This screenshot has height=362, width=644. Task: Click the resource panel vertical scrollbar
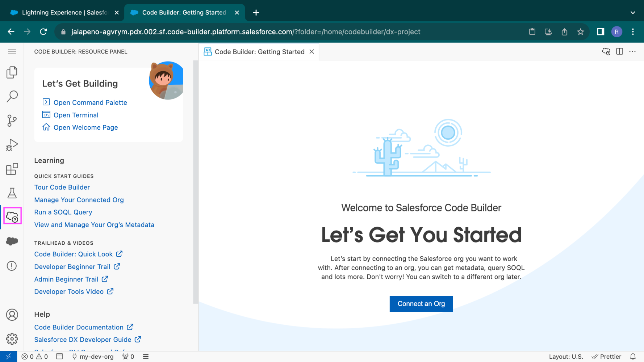pos(196,182)
